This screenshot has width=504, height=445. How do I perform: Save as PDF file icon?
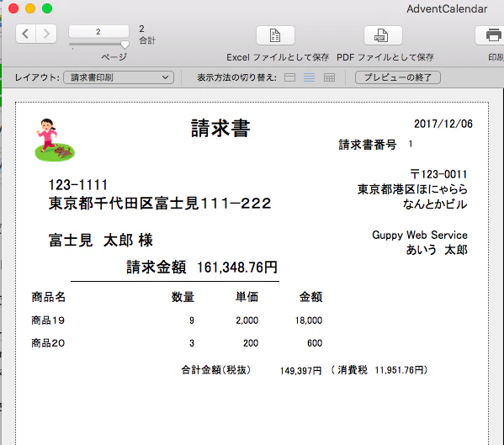pyautogui.click(x=383, y=35)
